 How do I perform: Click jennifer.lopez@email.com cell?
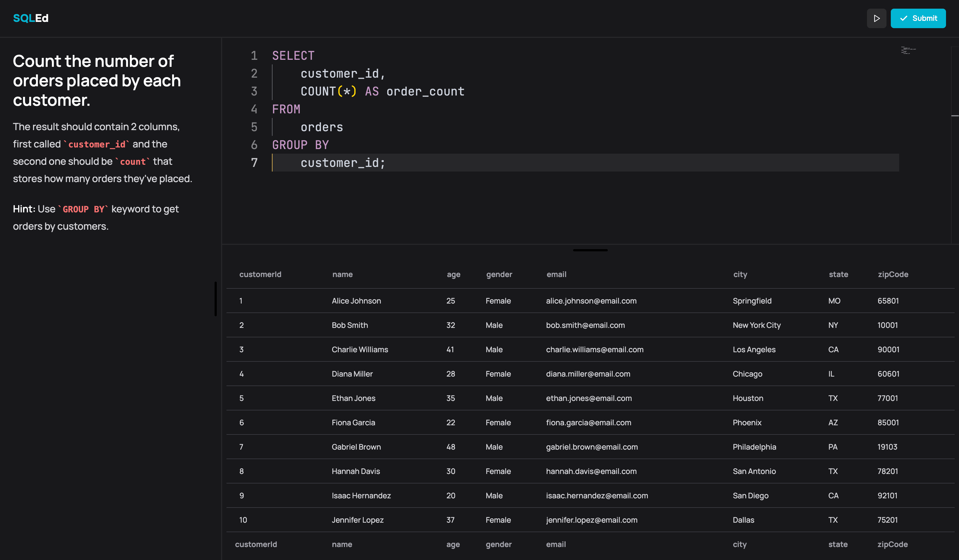tap(591, 520)
